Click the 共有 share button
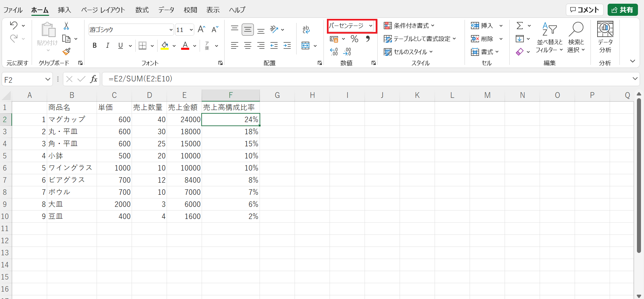The image size is (644, 299). pyautogui.click(x=622, y=10)
